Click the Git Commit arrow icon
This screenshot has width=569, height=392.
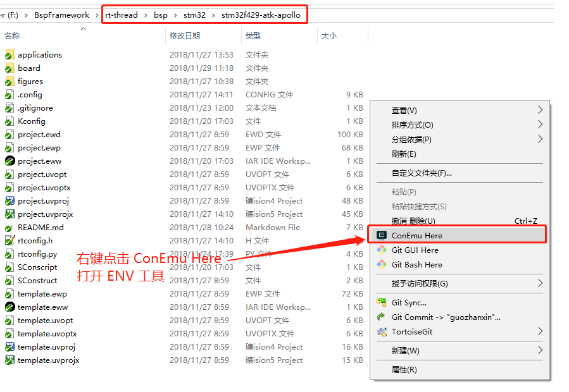381,317
